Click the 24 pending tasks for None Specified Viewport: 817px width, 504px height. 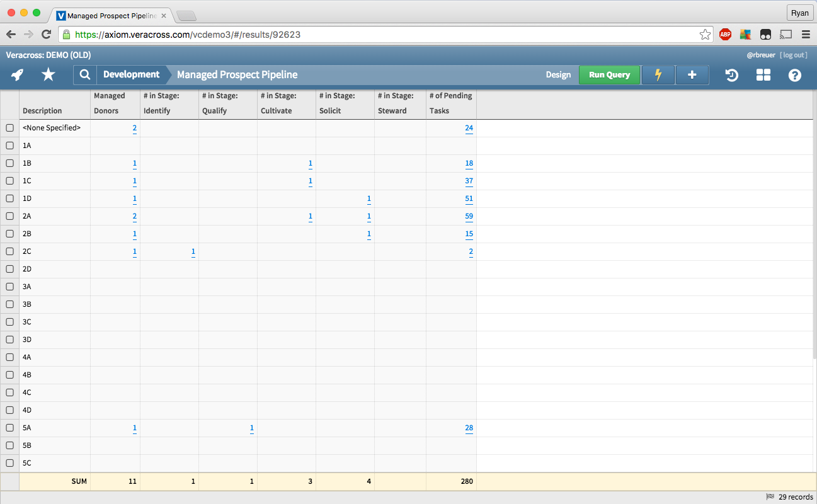coord(469,128)
